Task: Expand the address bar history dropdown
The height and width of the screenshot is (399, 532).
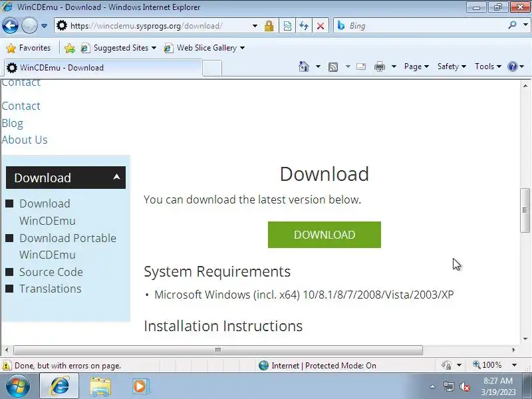Action: (x=255, y=26)
